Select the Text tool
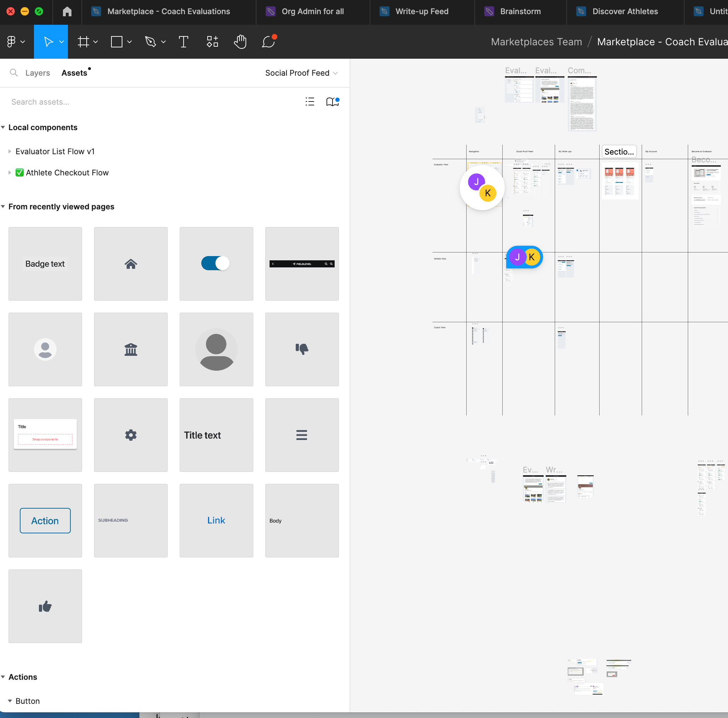The height and width of the screenshot is (718, 728). pos(183,42)
